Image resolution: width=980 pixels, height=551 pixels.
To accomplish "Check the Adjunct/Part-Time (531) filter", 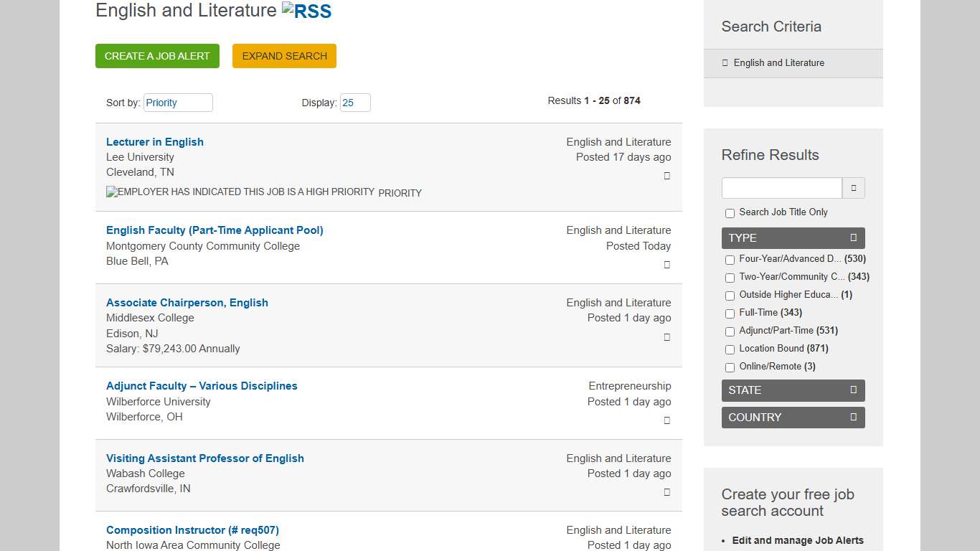I will coord(730,331).
